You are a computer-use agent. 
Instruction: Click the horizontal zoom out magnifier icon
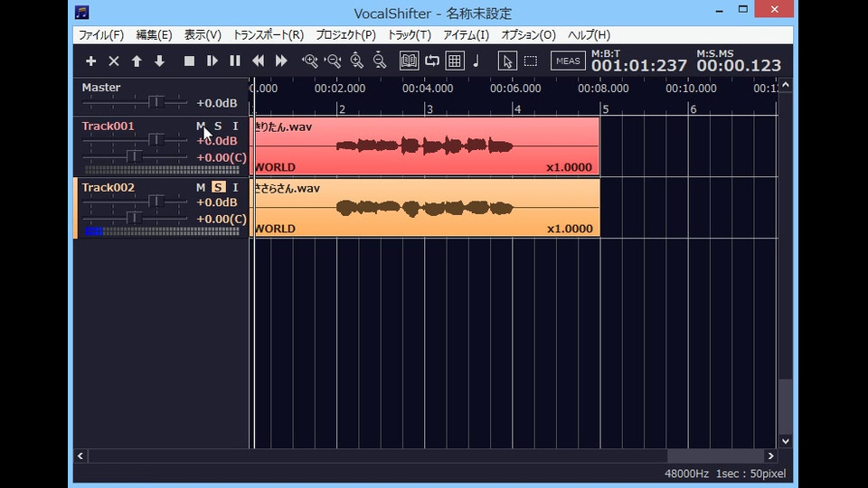pyautogui.click(x=334, y=61)
